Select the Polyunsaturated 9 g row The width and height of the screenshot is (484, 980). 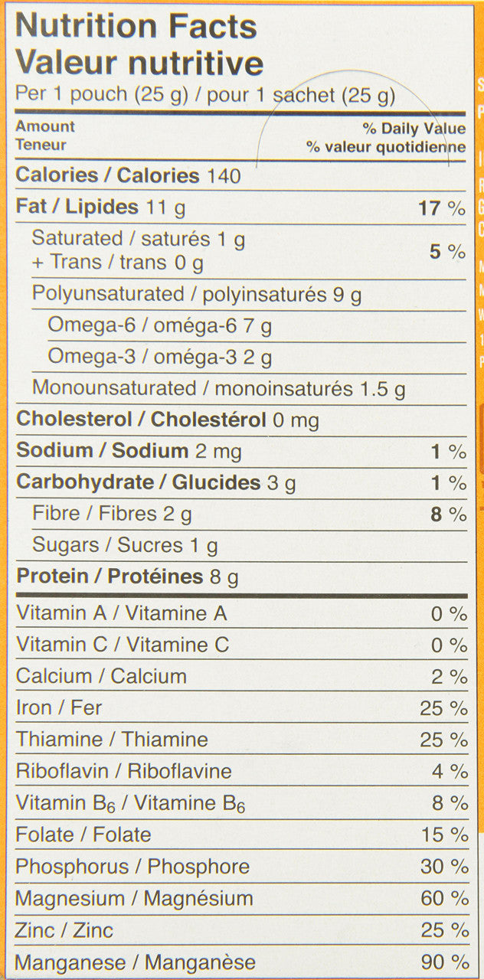click(197, 295)
